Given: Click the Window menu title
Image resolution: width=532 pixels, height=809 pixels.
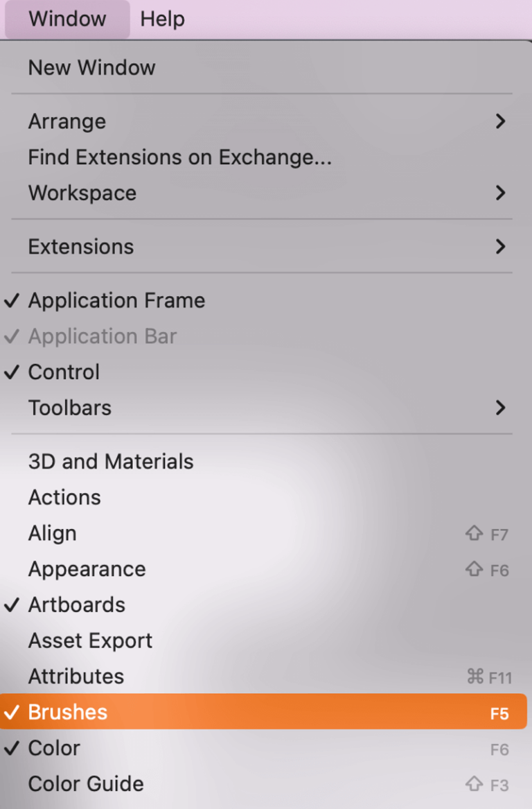Looking at the screenshot, I should click(66, 19).
